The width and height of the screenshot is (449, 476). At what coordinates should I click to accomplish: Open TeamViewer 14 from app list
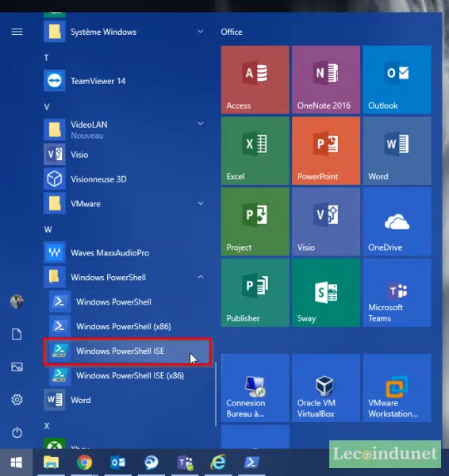[126, 81]
